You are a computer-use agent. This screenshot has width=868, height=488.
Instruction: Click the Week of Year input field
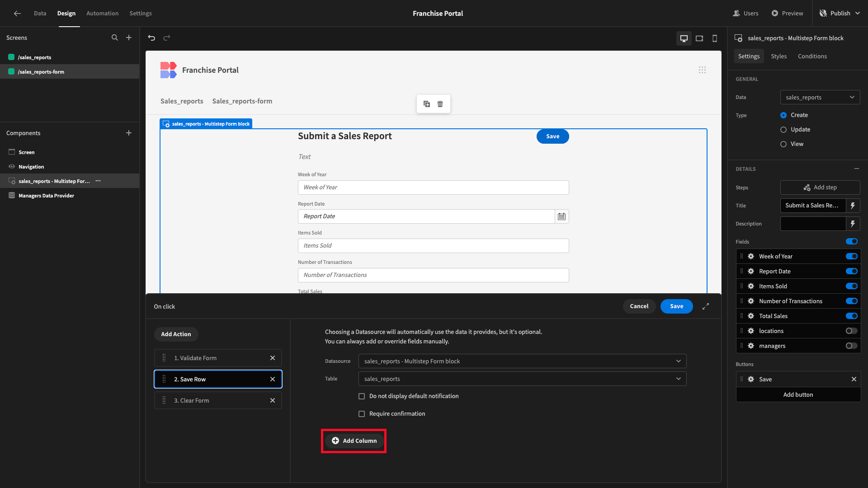click(x=433, y=188)
